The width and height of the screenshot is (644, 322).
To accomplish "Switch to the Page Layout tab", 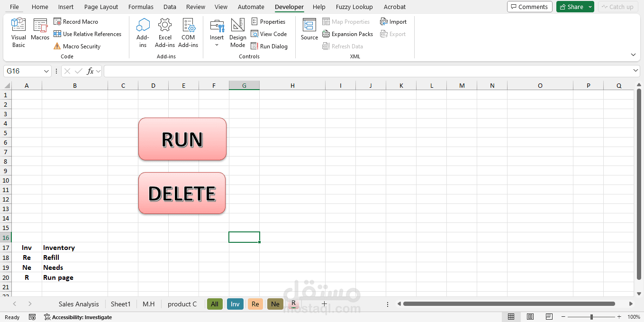I will (x=101, y=7).
